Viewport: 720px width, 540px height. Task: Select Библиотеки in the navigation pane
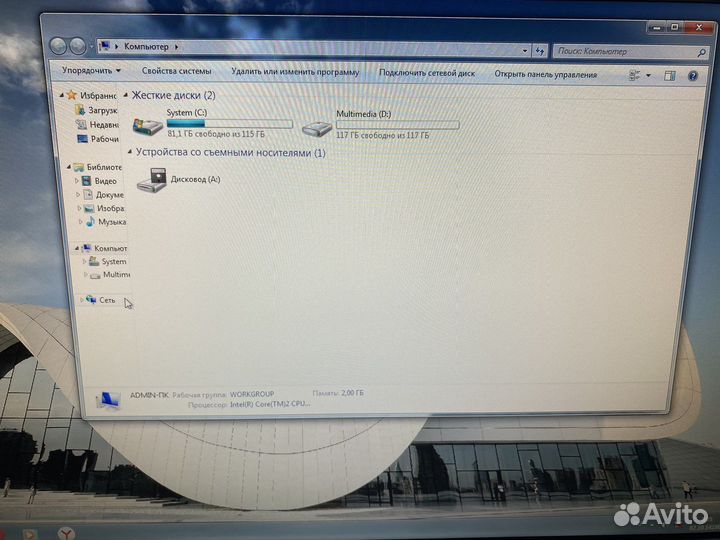tap(98, 167)
